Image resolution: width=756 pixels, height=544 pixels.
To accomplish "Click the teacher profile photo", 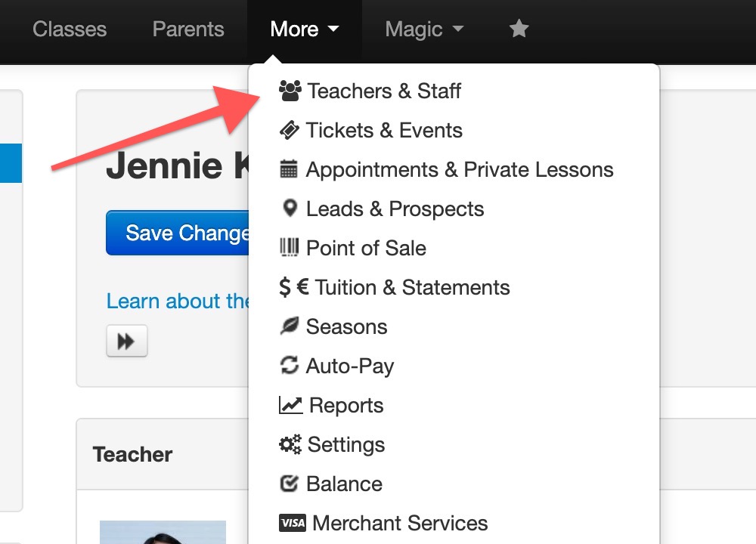I will point(163,532).
